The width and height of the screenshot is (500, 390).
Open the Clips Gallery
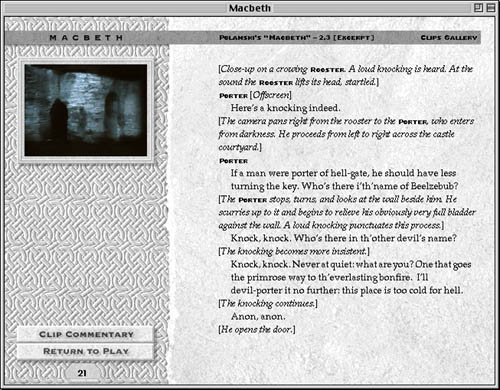click(x=449, y=38)
